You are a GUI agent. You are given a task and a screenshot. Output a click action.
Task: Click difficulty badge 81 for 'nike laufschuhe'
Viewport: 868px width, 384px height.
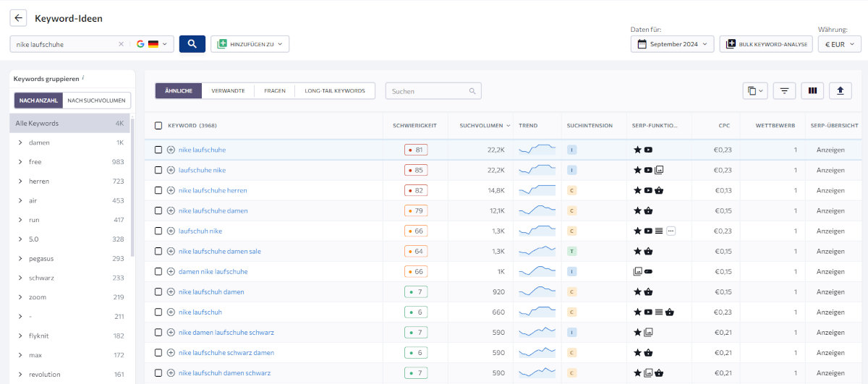click(x=416, y=150)
